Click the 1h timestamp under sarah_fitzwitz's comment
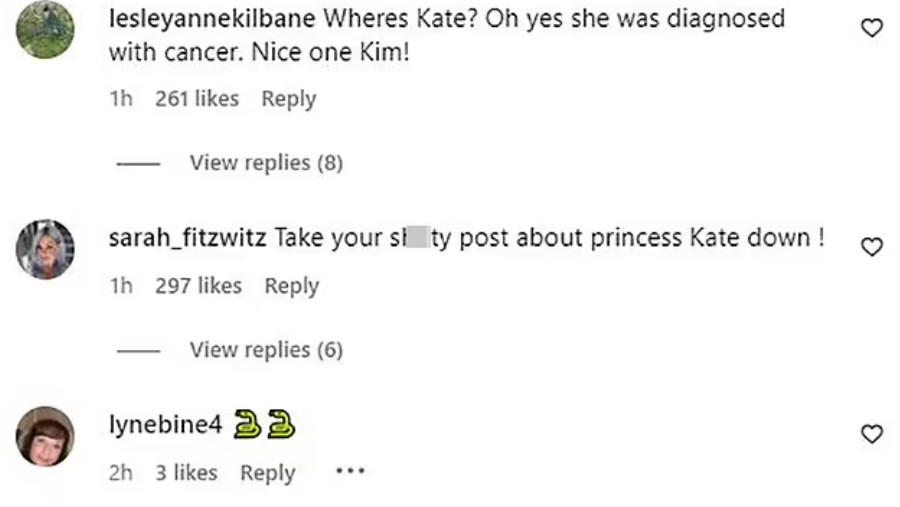This screenshot has height=507, width=900. (120, 286)
